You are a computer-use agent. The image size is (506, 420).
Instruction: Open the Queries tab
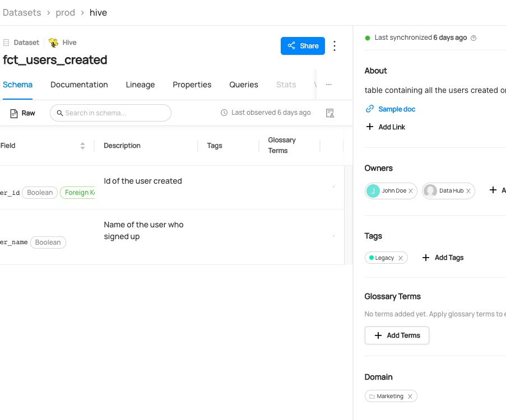(x=244, y=85)
